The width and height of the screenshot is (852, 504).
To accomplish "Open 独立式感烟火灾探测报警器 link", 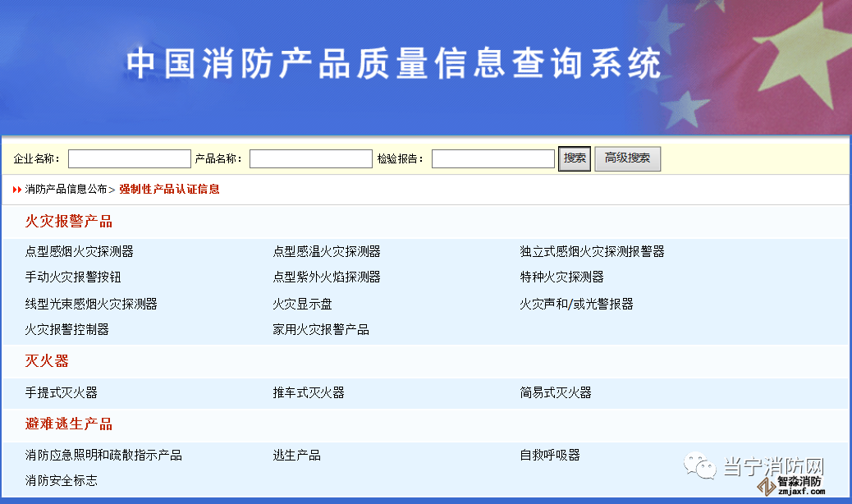I will [592, 251].
